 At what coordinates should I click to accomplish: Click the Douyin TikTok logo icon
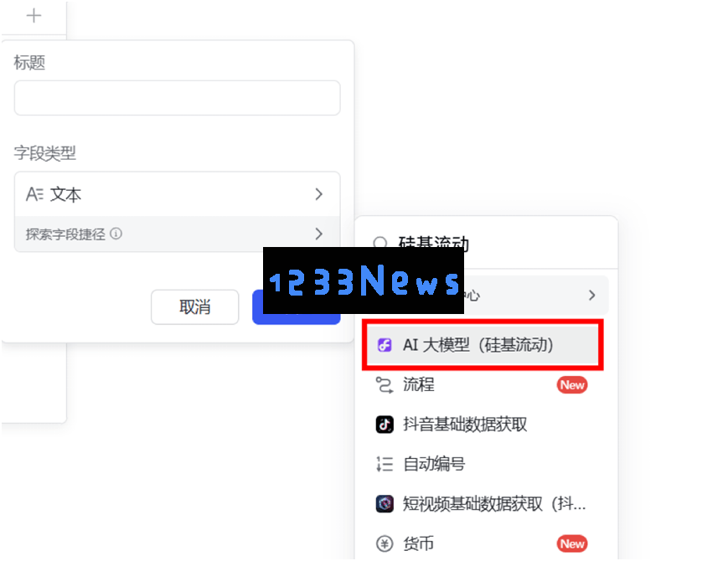coord(385,425)
